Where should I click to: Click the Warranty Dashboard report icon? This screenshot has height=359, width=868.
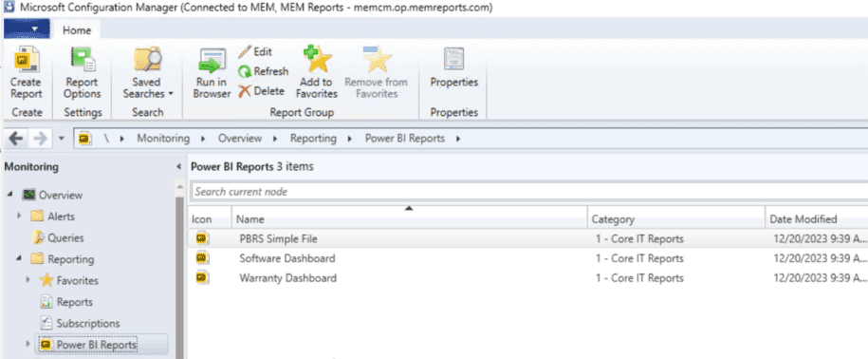[202, 277]
